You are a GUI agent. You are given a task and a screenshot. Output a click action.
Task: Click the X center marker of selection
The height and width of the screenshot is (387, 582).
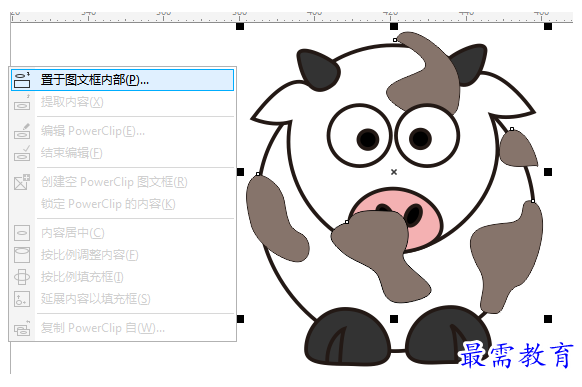tap(394, 172)
